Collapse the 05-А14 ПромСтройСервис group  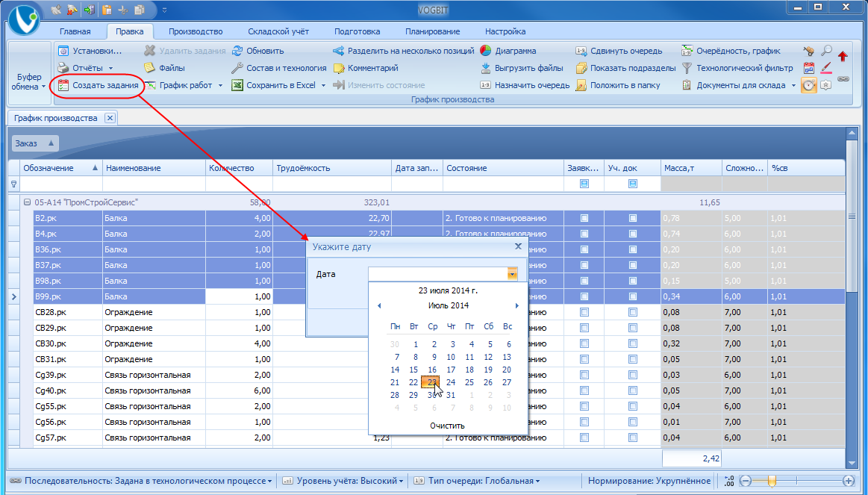(27, 202)
